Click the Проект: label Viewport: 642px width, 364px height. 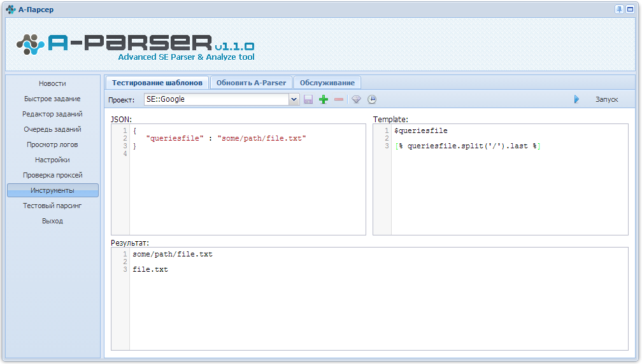click(121, 100)
